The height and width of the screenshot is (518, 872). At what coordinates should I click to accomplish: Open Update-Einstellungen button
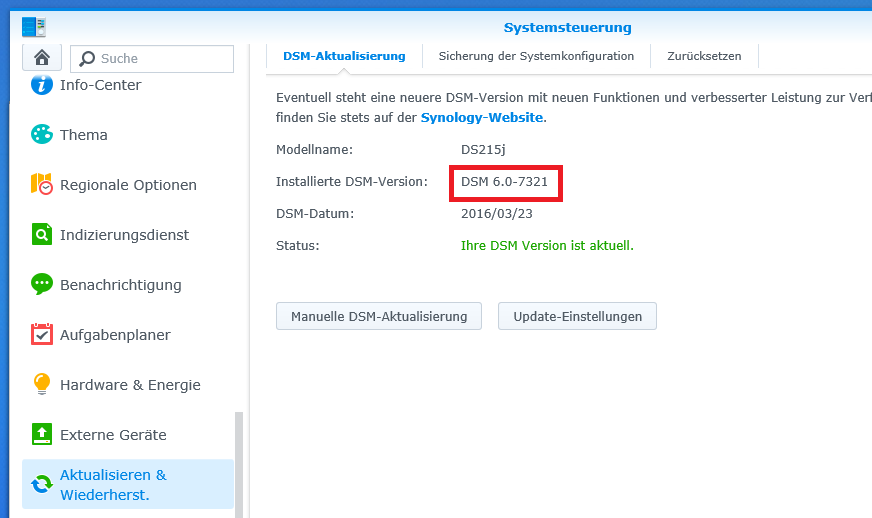pyautogui.click(x=577, y=316)
